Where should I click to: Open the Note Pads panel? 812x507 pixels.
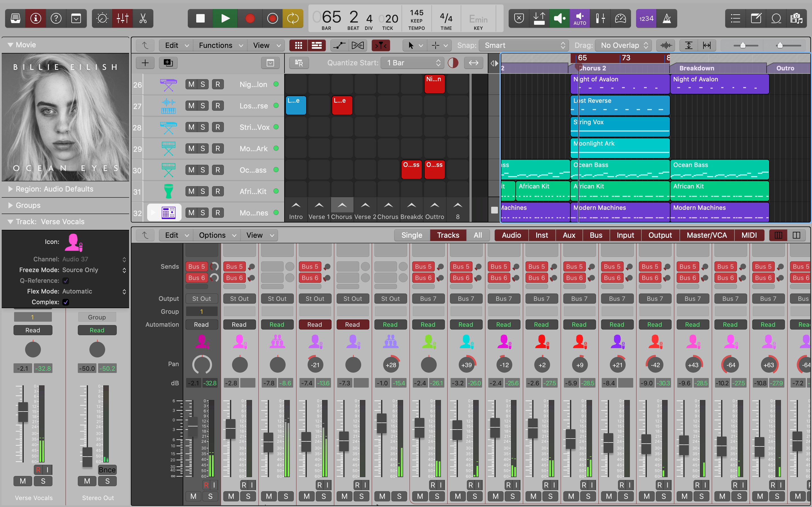pyautogui.click(x=756, y=18)
